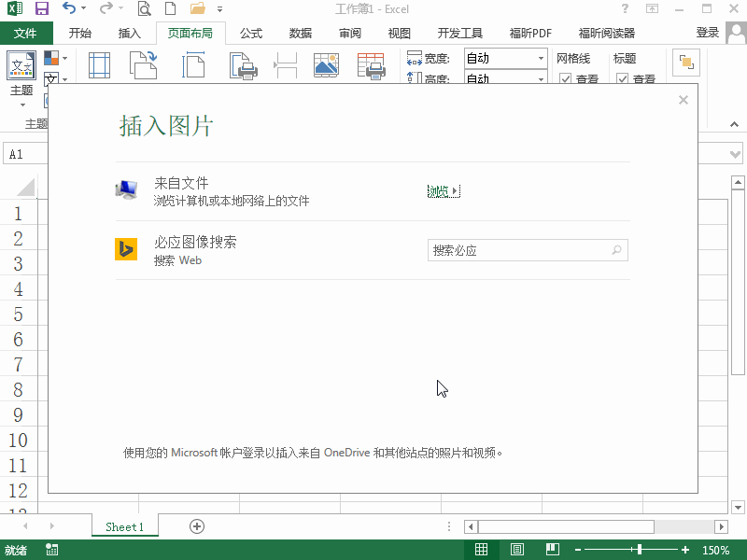Click the 150% zoom level
Screen dimensions: 747x560
pyautogui.click(x=715, y=550)
